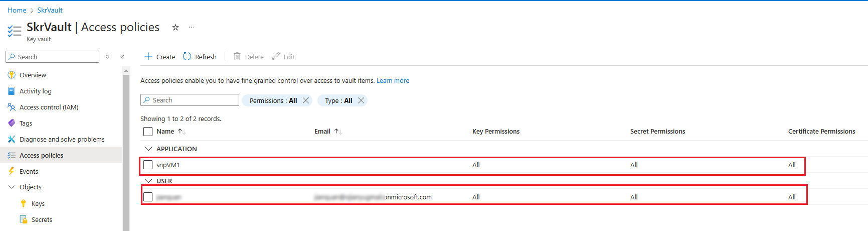Click the Delete trash can icon
This screenshot has width=868, height=231.
click(x=237, y=56)
